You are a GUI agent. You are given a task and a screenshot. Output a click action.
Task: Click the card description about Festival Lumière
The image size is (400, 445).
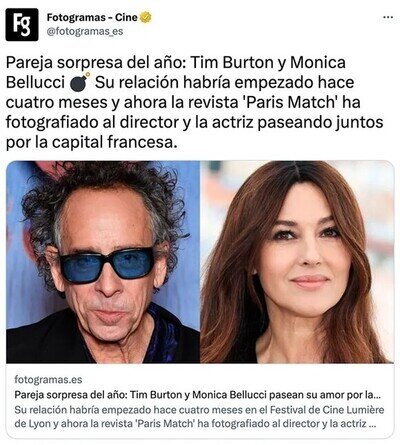(x=199, y=417)
